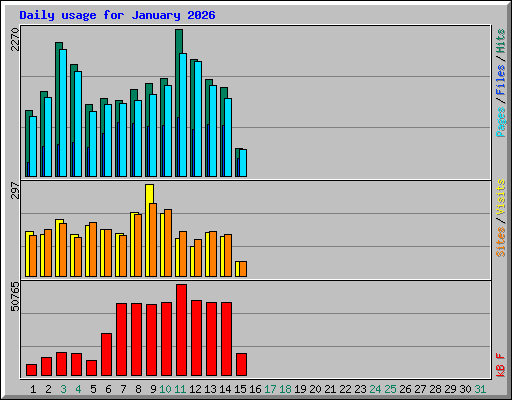Select the orange Sites bar for day 15
Screen dimensions: 512x400
(243, 269)
